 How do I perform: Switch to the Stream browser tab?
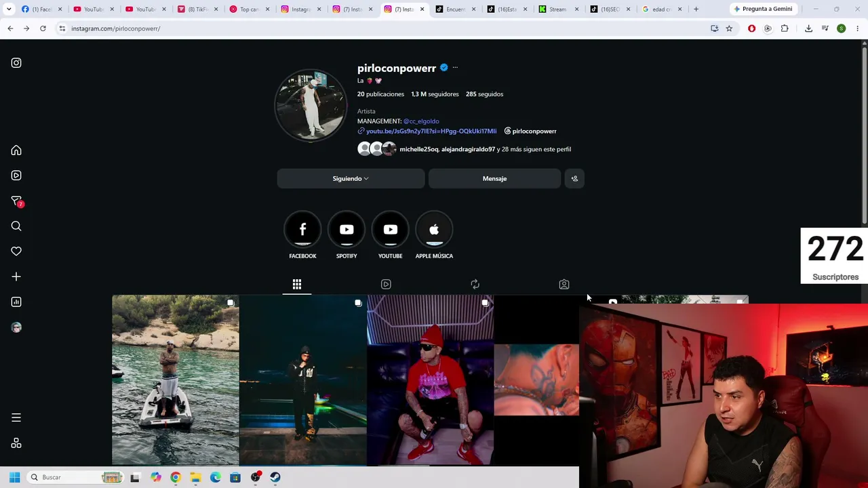tap(558, 9)
